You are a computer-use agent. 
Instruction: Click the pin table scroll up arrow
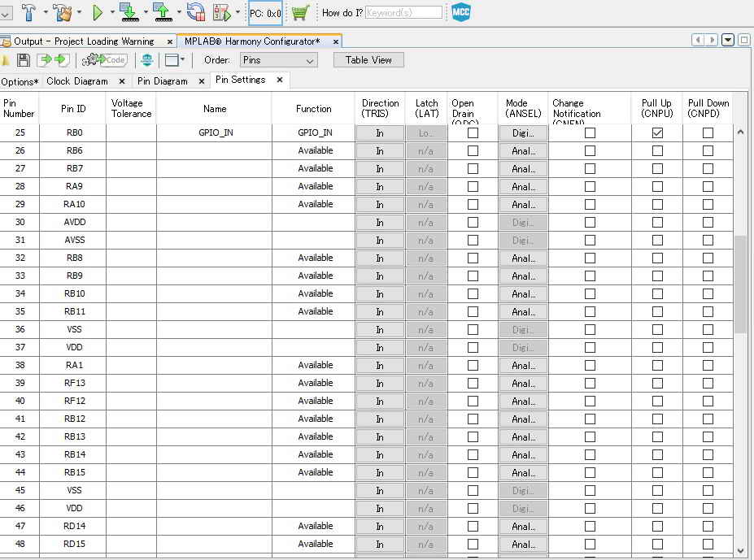click(740, 132)
